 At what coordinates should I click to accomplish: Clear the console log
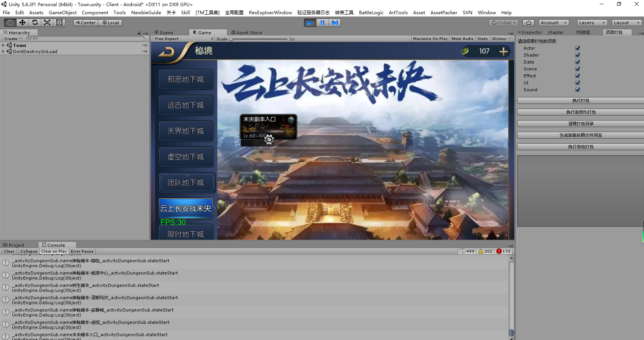click(x=9, y=251)
